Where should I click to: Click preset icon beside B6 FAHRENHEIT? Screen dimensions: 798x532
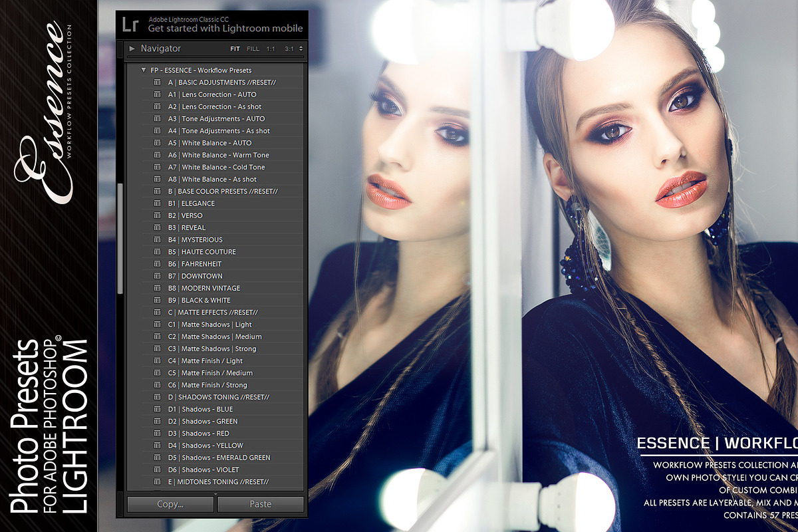158,264
